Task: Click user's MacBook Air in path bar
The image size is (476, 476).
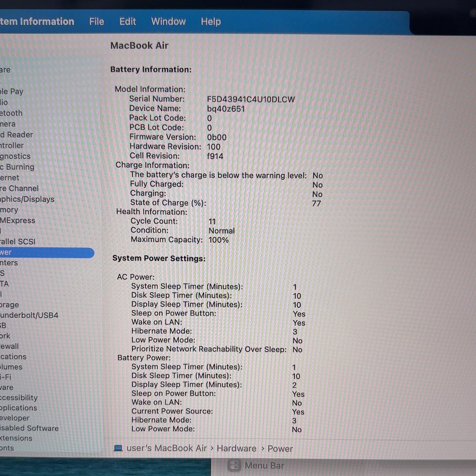Action: pyautogui.click(x=167, y=448)
